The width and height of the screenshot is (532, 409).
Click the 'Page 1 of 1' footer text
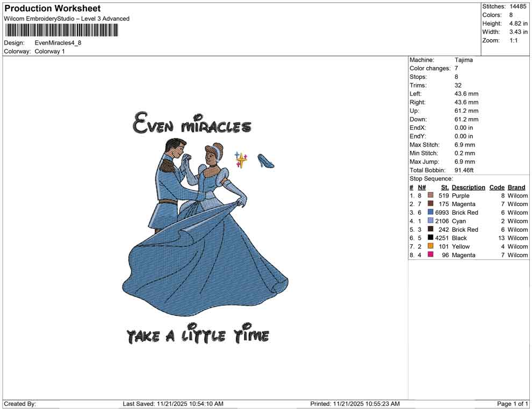click(x=512, y=404)
